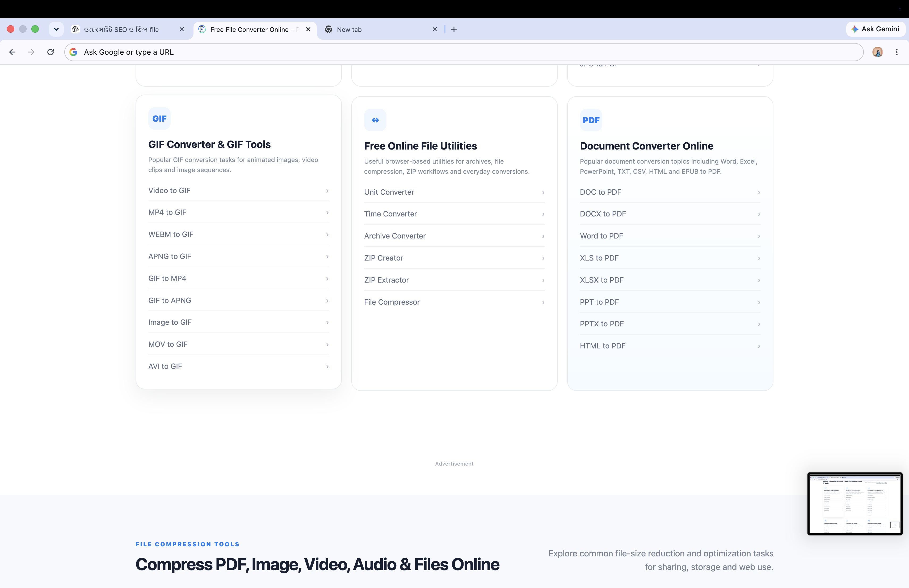Image resolution: width=909 pixels, height=588 pixels.
Task: Click chevron on ZIP Extractor row
Action: tap(543, 280)
